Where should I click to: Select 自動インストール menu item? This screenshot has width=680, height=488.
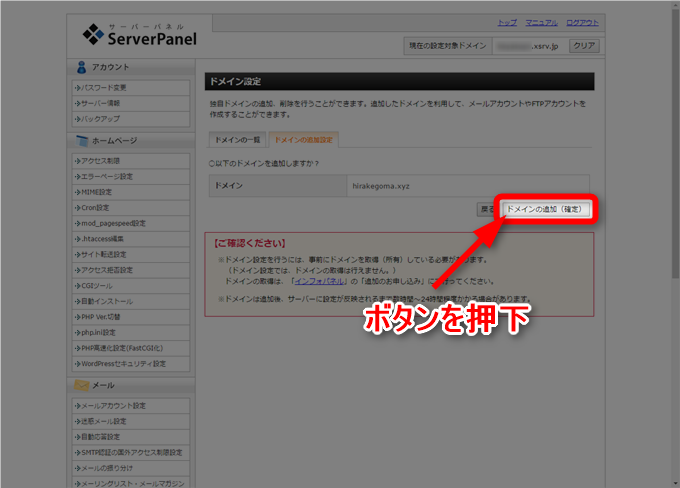coord(131,301)
